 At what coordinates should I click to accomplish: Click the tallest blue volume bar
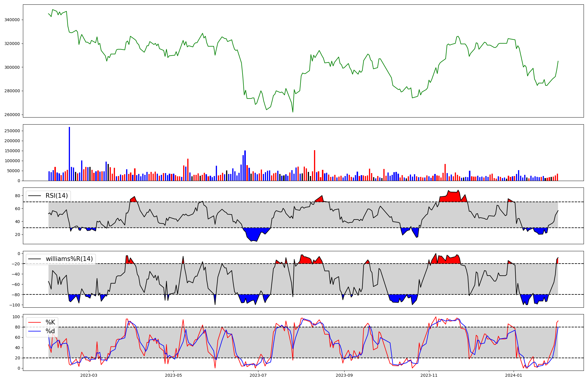[69, 154]
